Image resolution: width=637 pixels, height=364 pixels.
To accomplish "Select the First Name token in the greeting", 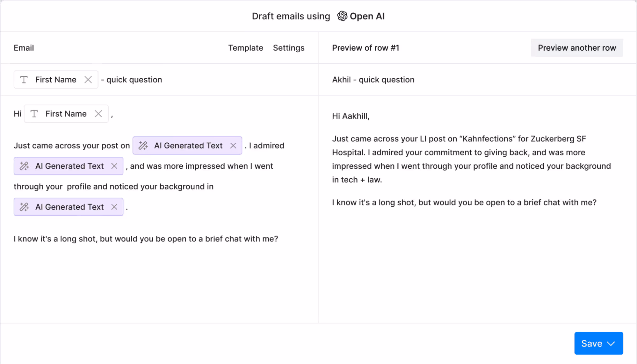I will [66, 114].
